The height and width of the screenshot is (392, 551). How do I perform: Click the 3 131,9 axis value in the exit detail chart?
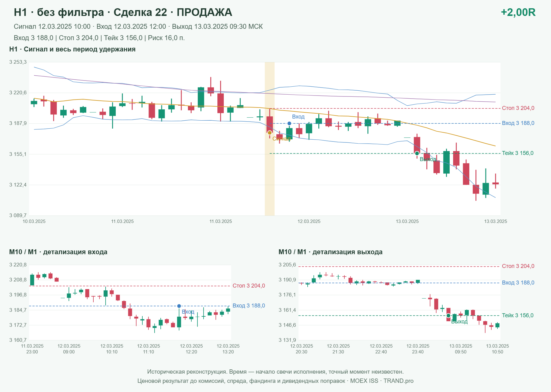coord(287,340)
